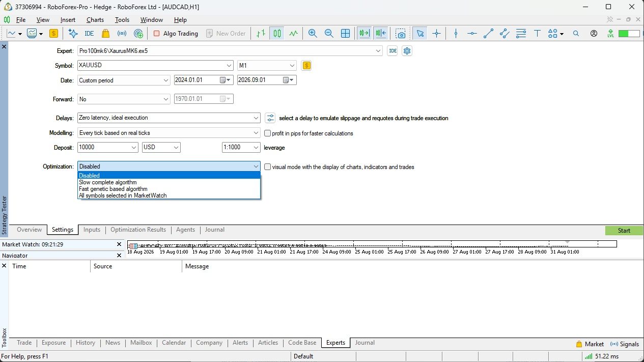Open the Forward dropdown set to No

click(x=166, y=99)
